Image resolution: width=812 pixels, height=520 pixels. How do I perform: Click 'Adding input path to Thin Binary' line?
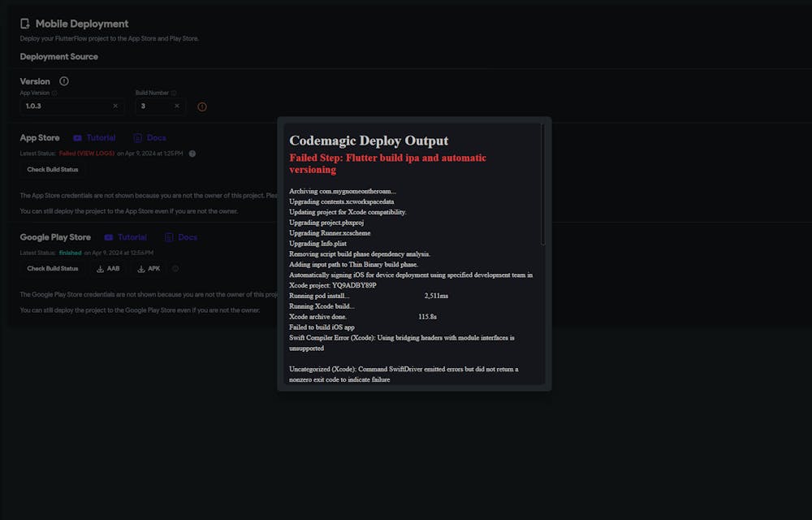pos(353,265)
